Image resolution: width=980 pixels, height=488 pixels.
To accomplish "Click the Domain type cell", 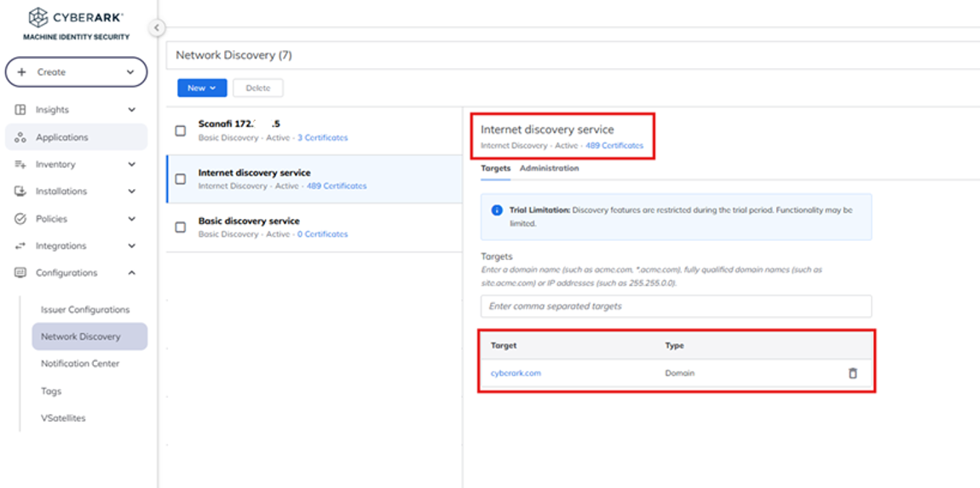I will point(679,373).
